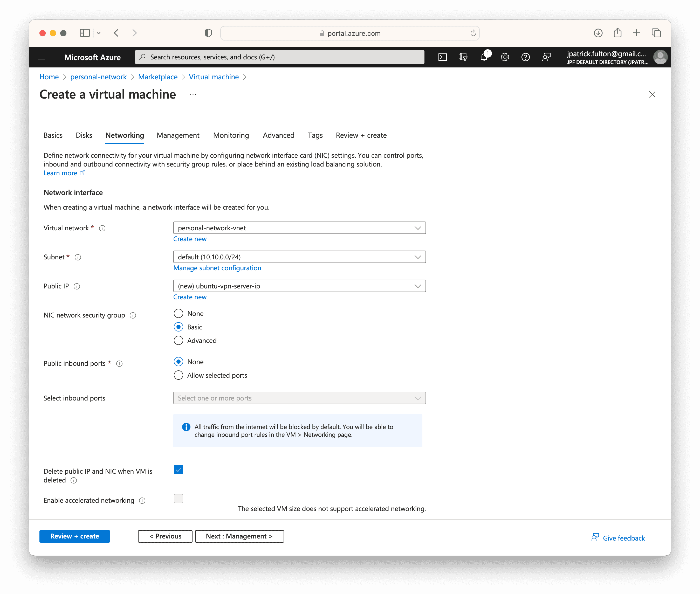Screen dimensions: 700x594
Task: Uncheck Delete public IP and NIC checkbox
Action: pos(178,469)
